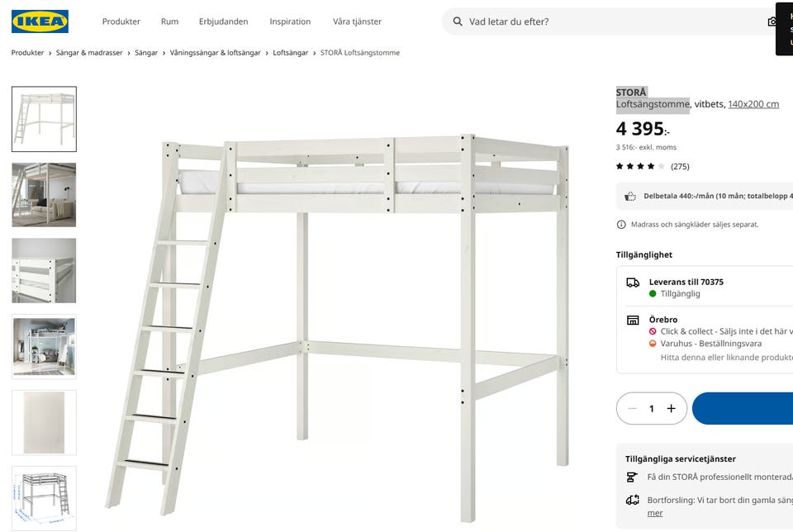Go to Loftsängar breadcrumb link
793x532 pixels.
click(x=290, y=53)
